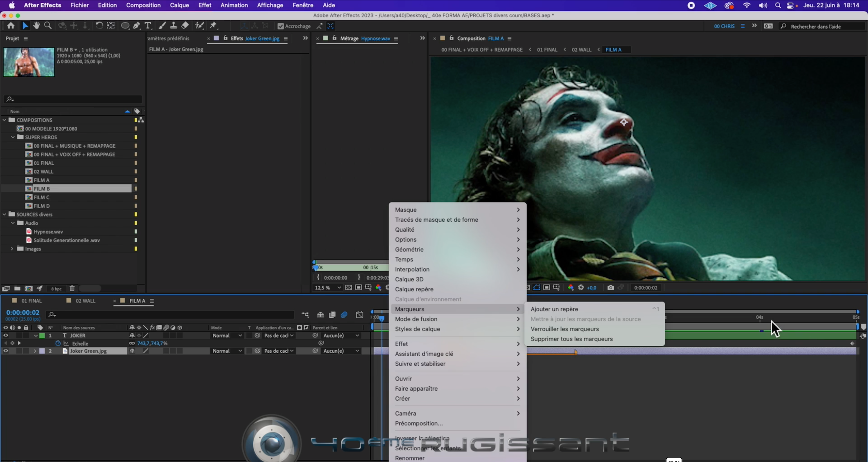Select the Roto Brush tool
This screenshot has width=868, height=462.
click(199, 26)
